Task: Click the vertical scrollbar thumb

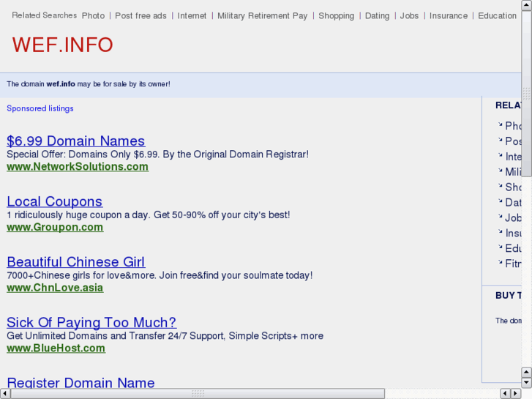Action: [526, 94]
